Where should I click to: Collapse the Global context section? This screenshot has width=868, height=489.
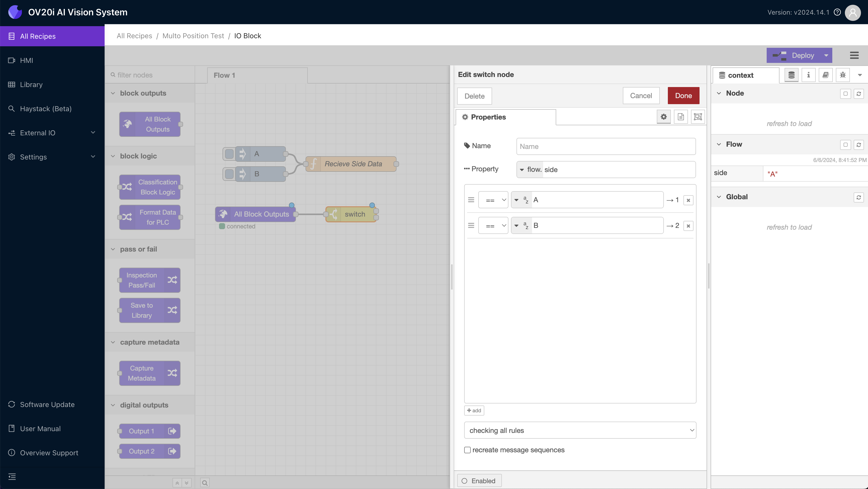[719, 196]
